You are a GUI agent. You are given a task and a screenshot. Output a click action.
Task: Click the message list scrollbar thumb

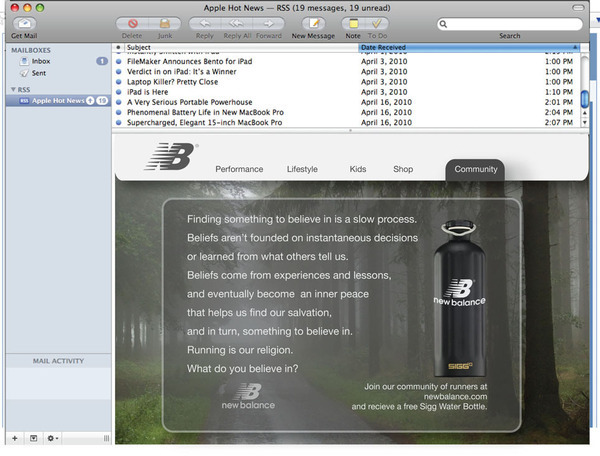(584, 99)
